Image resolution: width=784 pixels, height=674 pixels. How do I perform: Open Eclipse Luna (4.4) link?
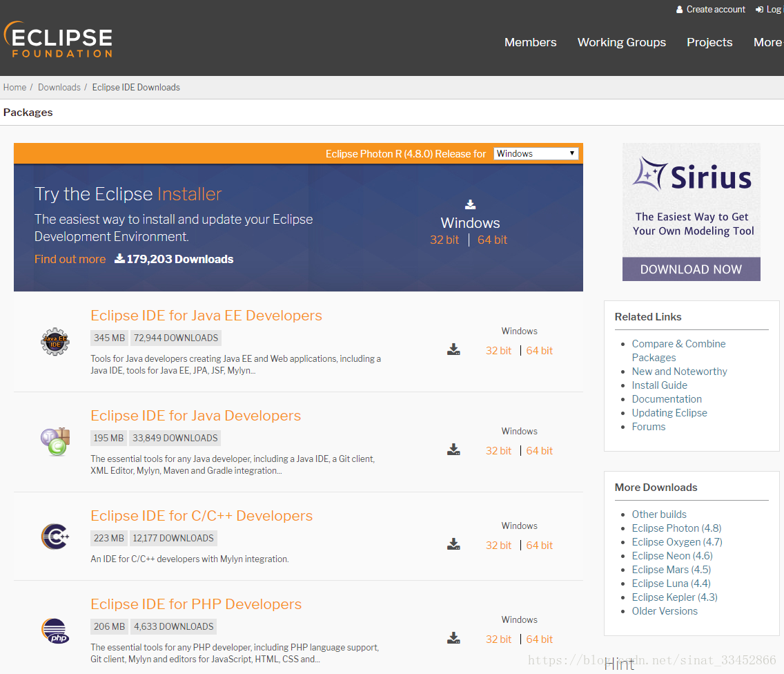tap(671, 584)
